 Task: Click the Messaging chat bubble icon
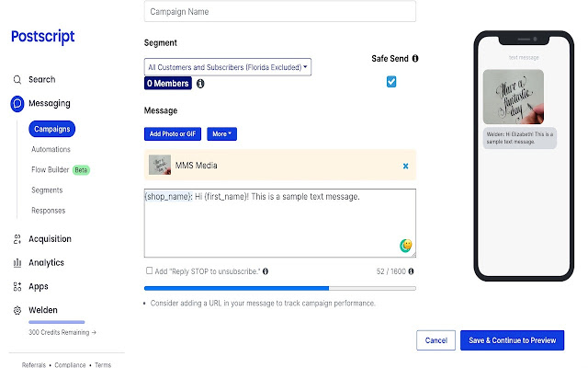tap(17, 104)
